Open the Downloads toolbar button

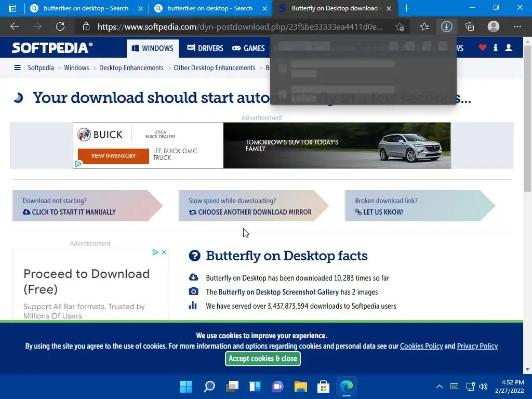point(446,26)
